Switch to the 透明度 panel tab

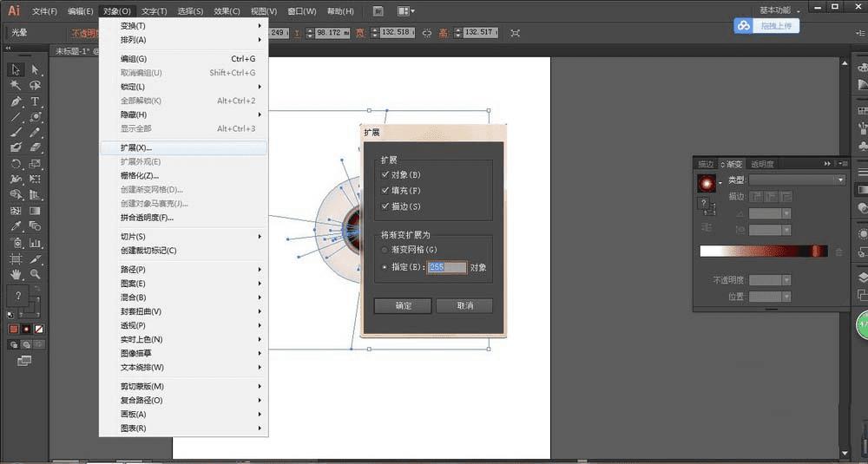pos(762,164)
